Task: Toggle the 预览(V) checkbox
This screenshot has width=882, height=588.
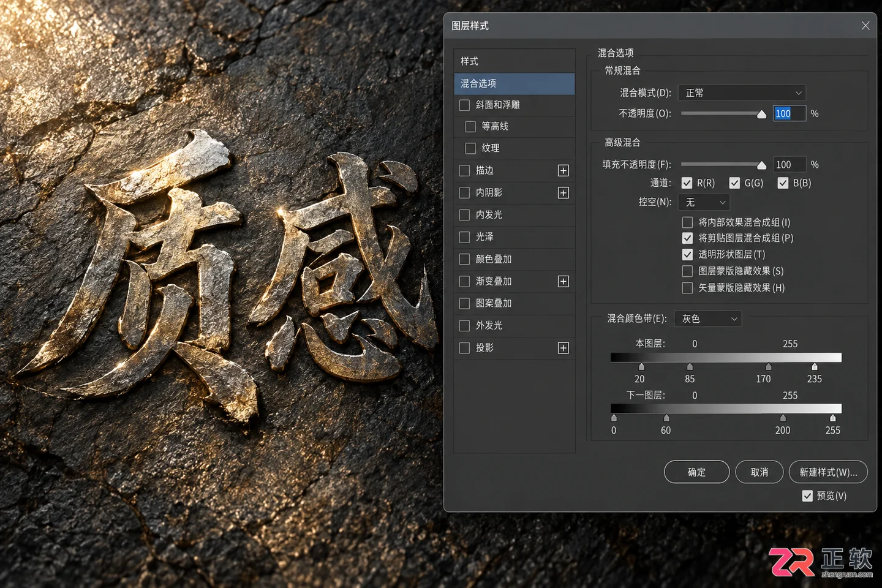Action: point(808,496)
